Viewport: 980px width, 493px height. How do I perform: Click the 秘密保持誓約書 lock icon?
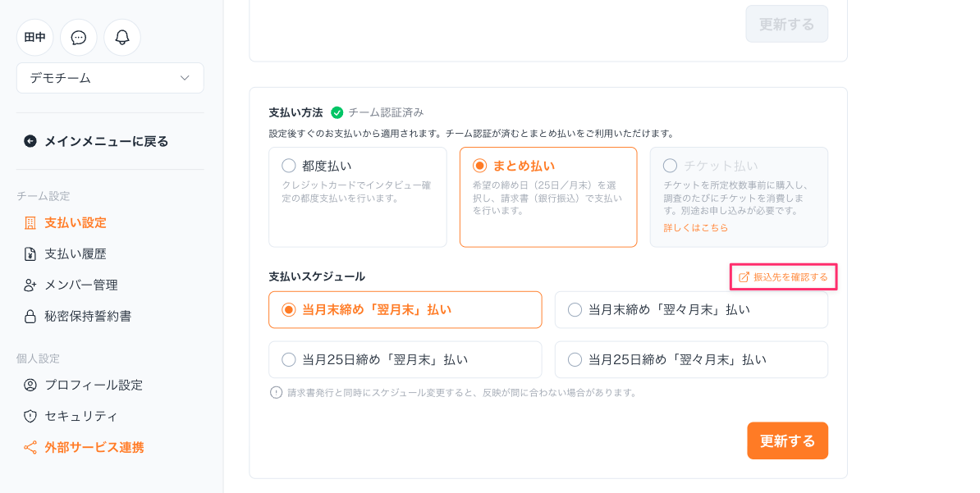click(30, 317)
